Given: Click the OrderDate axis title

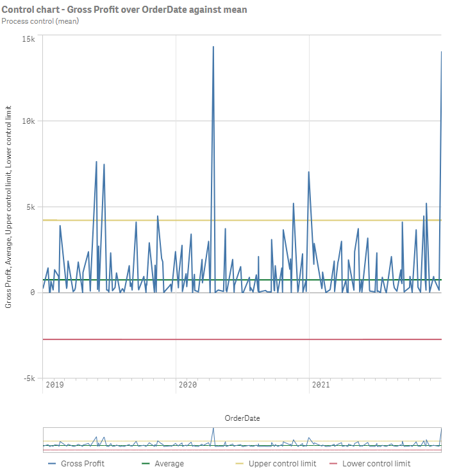Looking at the screenshot, I should pos(242,418).
